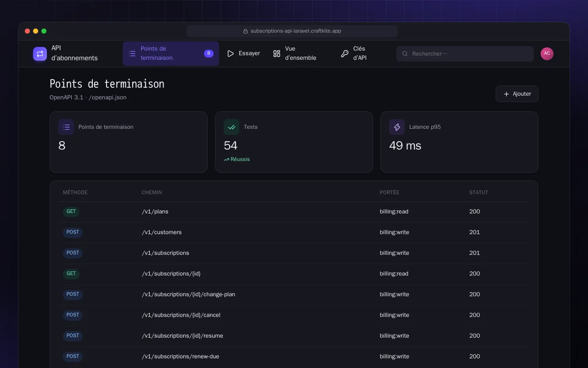Click the key icon for Clés d'API

point(345,54)
